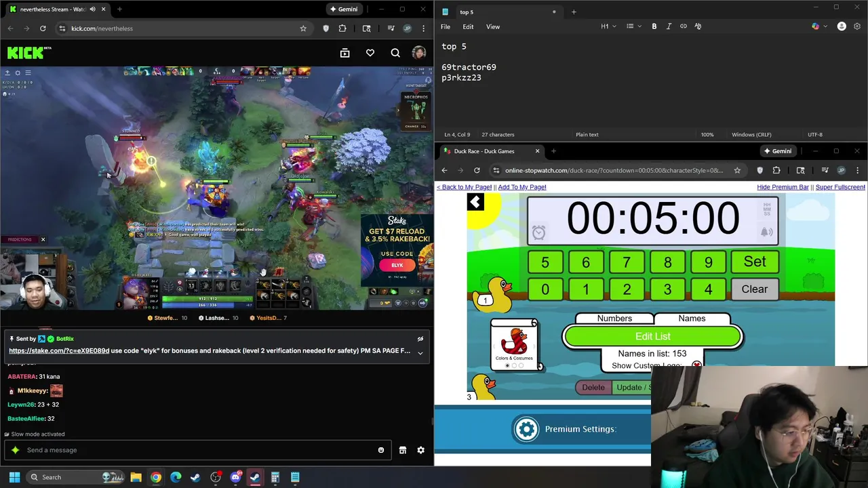Expand the list style dropdown in Notepad
This screenshot has height=488, width=868.
634,26
